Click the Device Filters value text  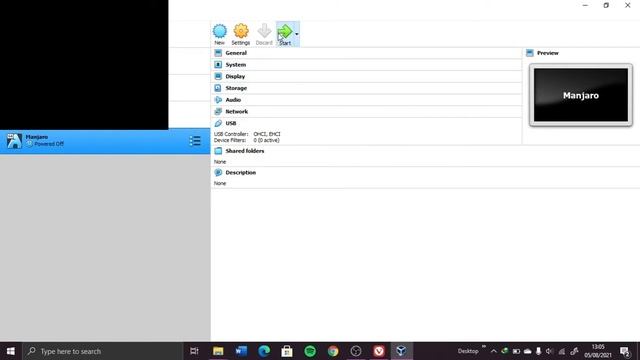[266, 140]
